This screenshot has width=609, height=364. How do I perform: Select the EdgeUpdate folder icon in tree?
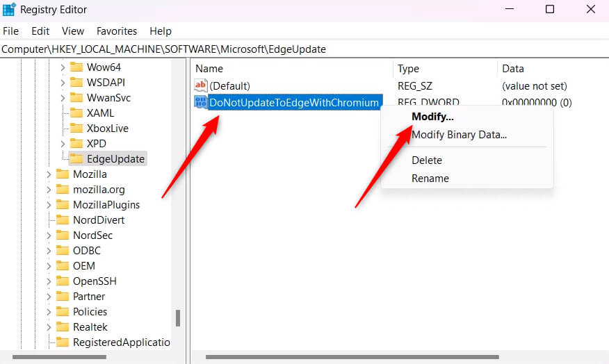pyautogui.click(x=77, y=159)
